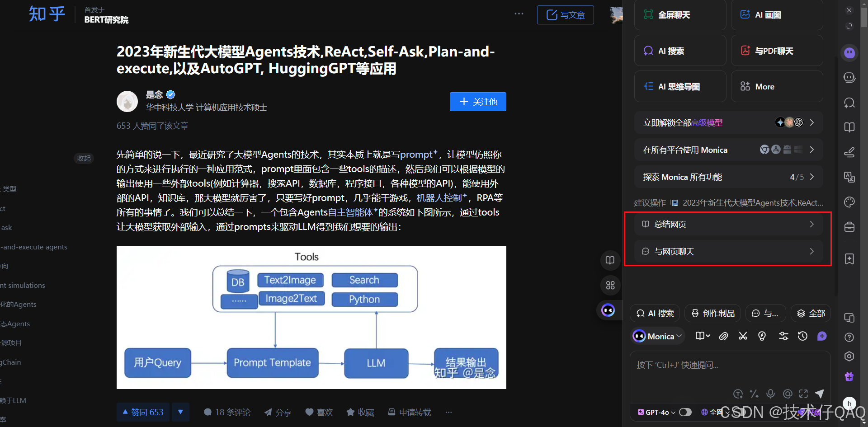Open Monica chat icon in right sidebar
The width and height of the screenshot is (868, 427).
(x=849, y=53)
